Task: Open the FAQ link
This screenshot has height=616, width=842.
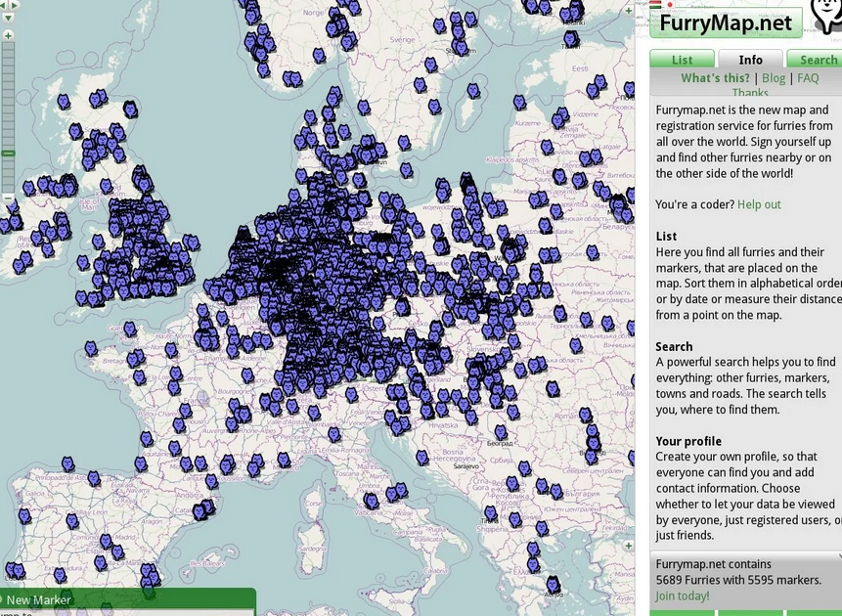Action: pos(808,78)
